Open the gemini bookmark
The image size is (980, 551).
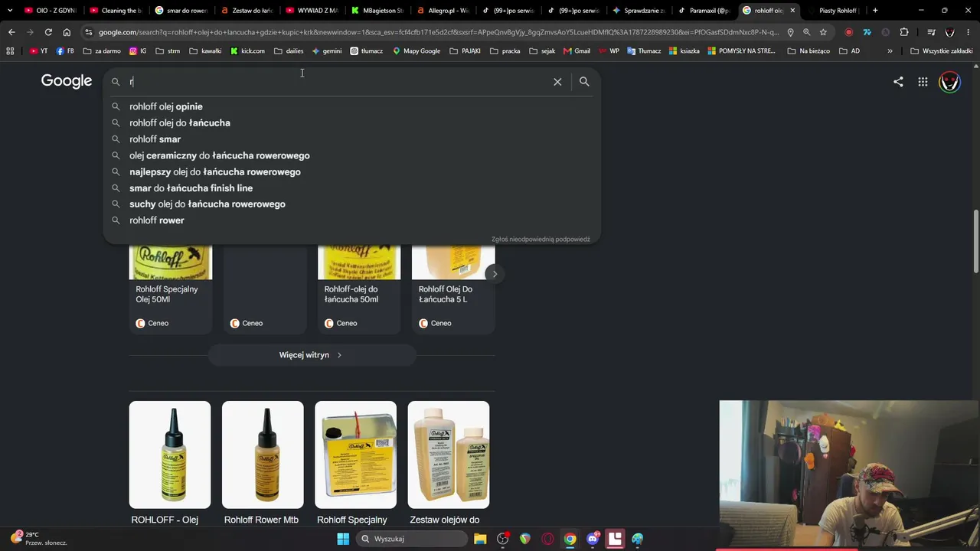327,51
